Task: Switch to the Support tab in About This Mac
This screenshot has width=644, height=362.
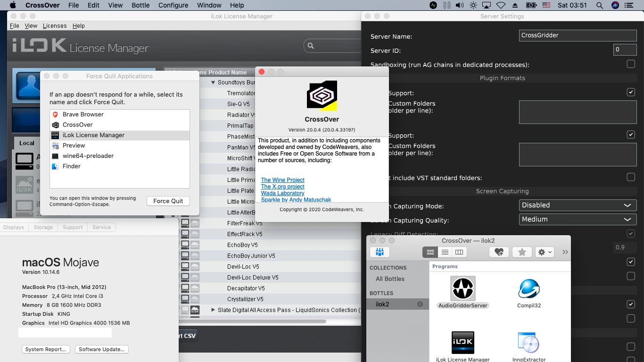Action: coord(73,227)
